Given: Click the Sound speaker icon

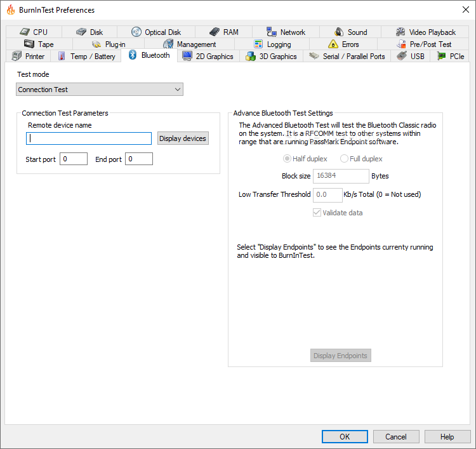Looking at the screenshot, I should click(339, 32).
